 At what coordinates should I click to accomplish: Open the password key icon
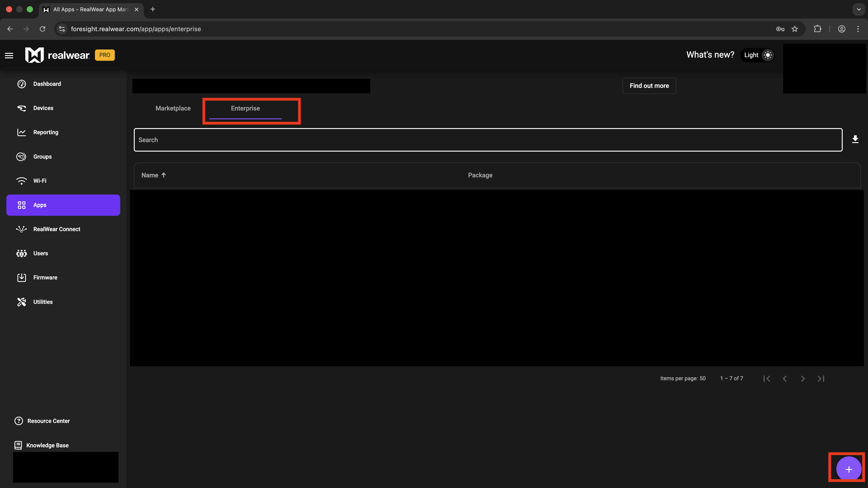[x=780, y=29]
